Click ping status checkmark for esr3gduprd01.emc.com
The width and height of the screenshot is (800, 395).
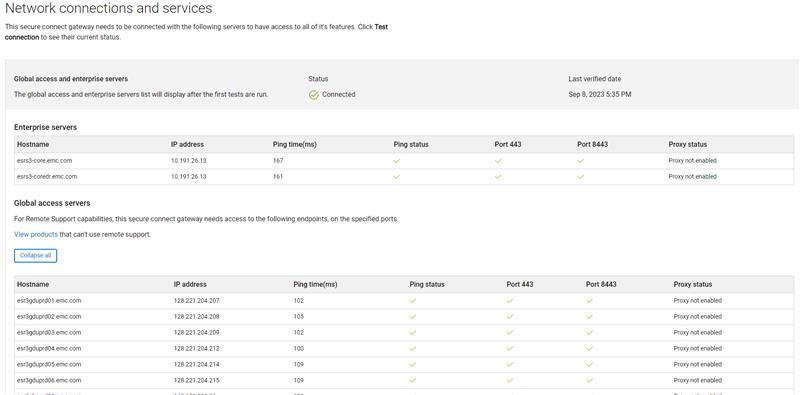point(413,301)
